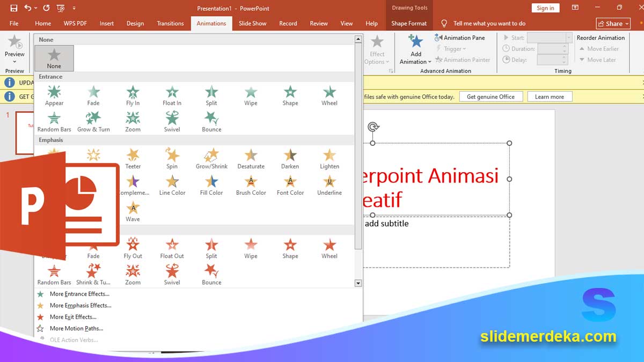Apply the Float In entrance effect
The image size is (644, 362).
pos(172,95)
